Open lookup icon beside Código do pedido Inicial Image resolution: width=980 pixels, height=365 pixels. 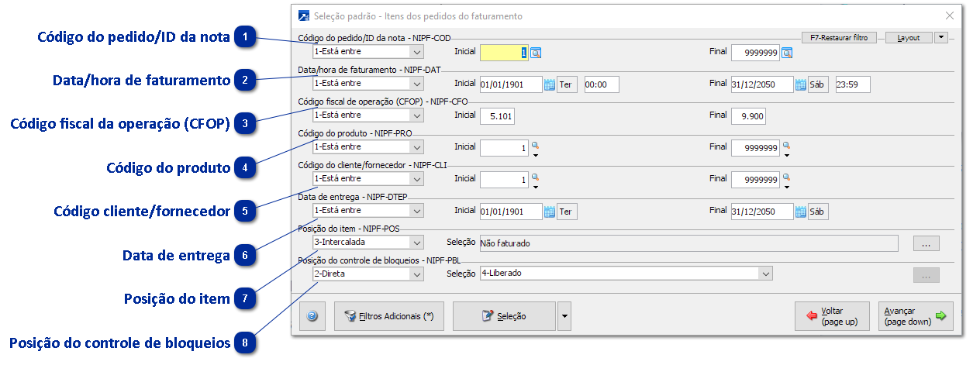pyautogui.click(x=536, y=53)
